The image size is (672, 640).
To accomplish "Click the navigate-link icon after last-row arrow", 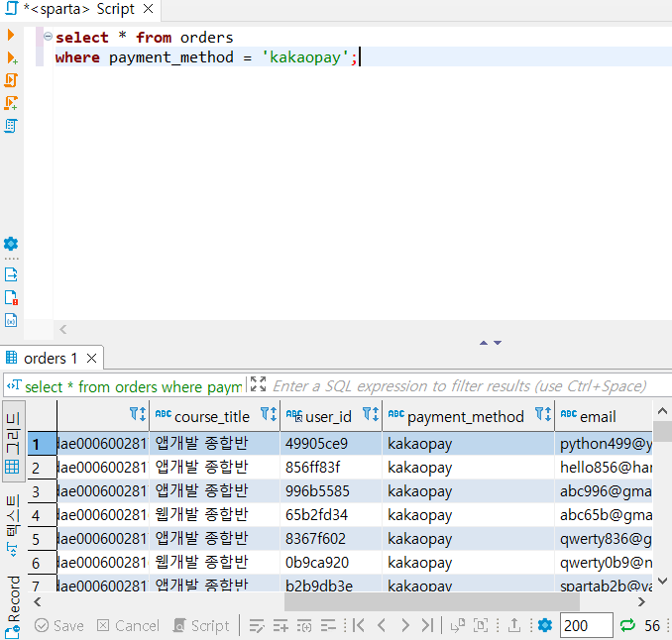I will click(457, 626).
